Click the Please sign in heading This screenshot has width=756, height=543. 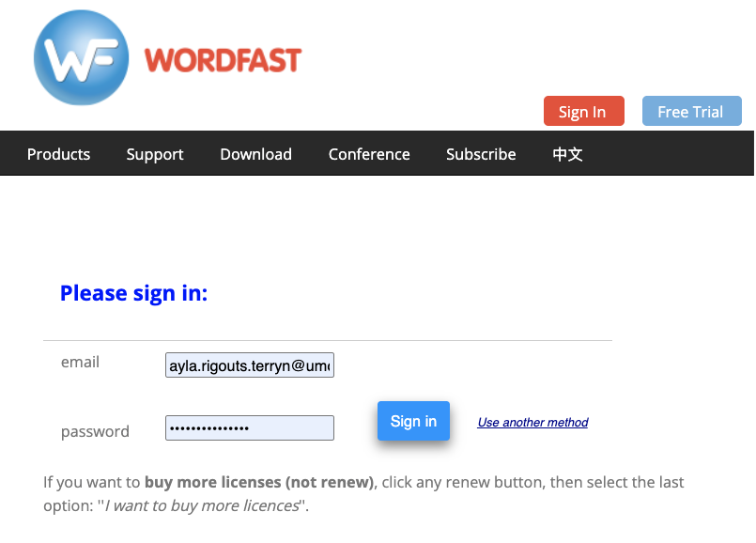pos(134,293)
